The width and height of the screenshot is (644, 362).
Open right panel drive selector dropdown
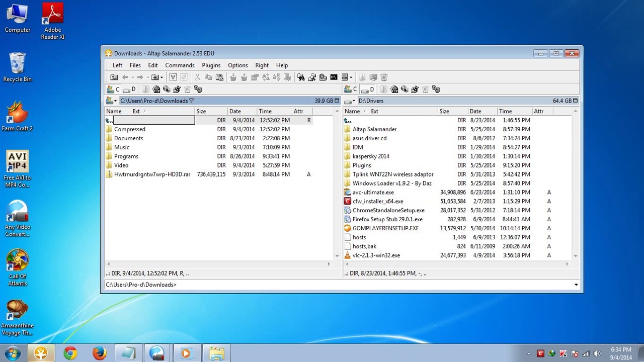[350, 101]
